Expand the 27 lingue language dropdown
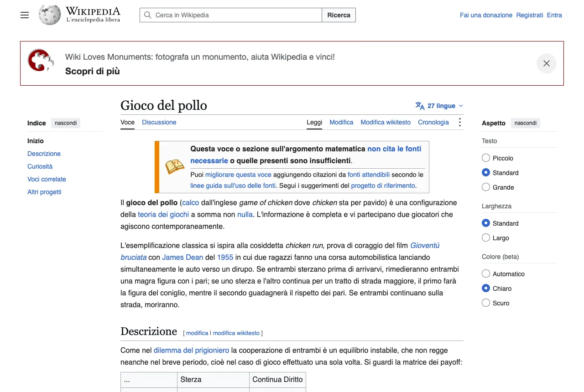 pyautogui.click(x=439, y=106)
